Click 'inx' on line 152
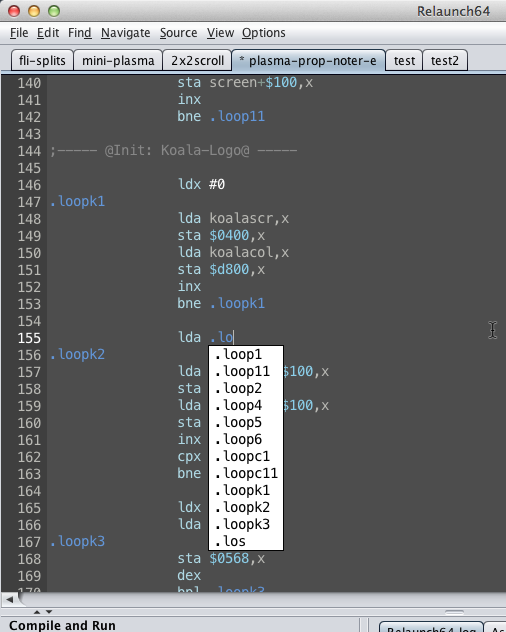Viewport: 506px width, 632px height. (x=189, y=286)
